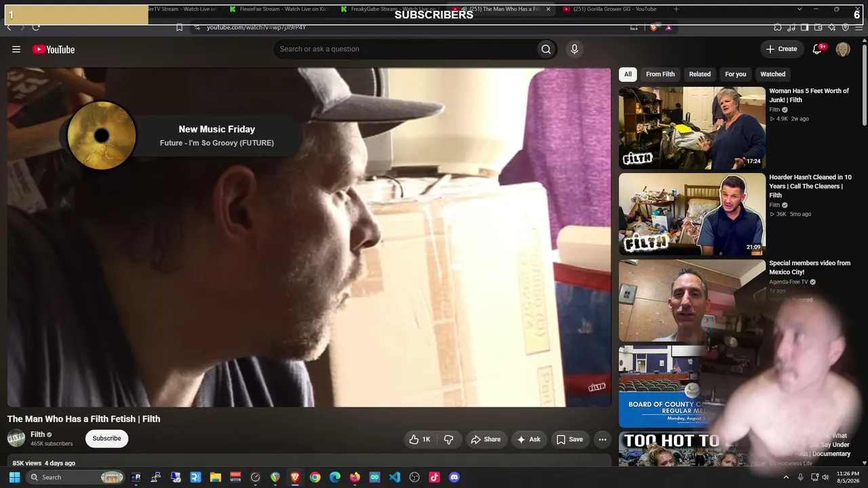The height and width of the screenshot is (488, 868).
Task: Open the clock and date in the taskbar
Action: [x=848, y=477]
